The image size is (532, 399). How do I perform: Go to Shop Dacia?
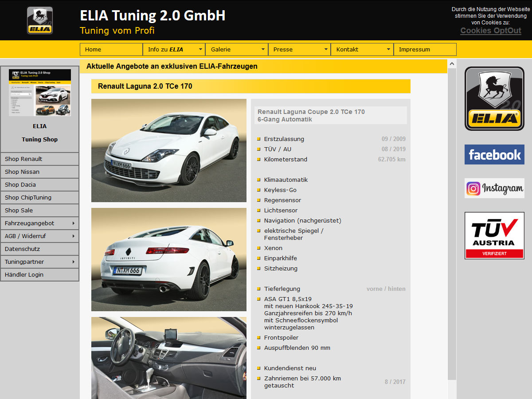click(x=39, y=184)
